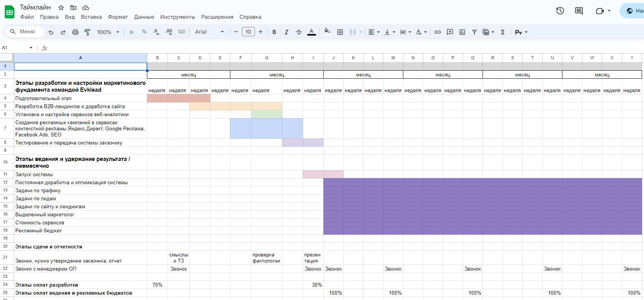This screenshot has width=644, height=300.
Task: Click the Меню search box
Action: [25, 32]
